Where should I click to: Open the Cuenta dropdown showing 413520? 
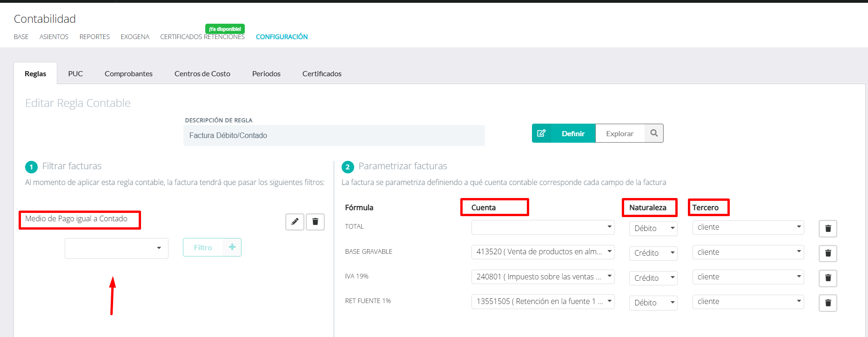pyautogui.click(x=543, y=252)
